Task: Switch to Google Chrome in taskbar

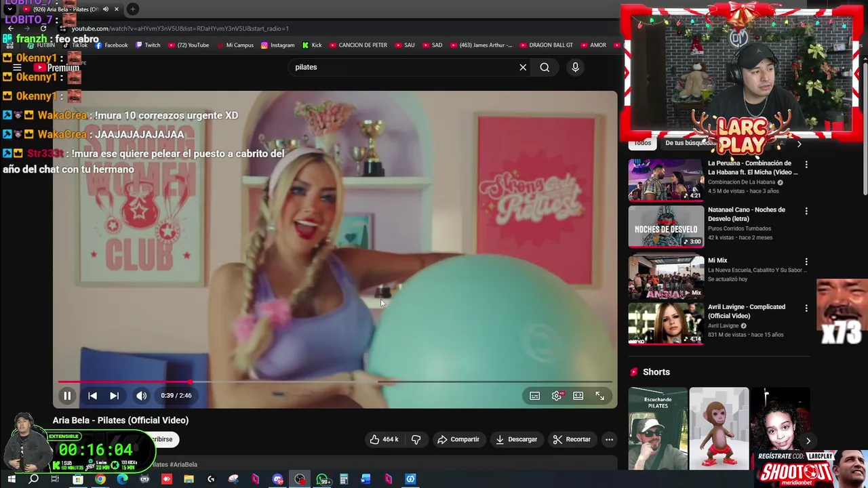Action: [x=100, y=479]
